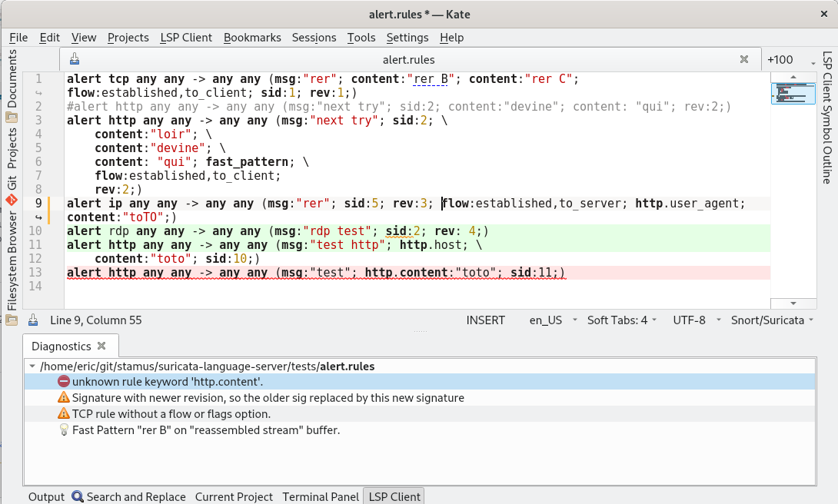Click the error-underlined http.content keyword
Image resolution: width=838 pixels, height=504 pixels.
(x=406, y=272)
